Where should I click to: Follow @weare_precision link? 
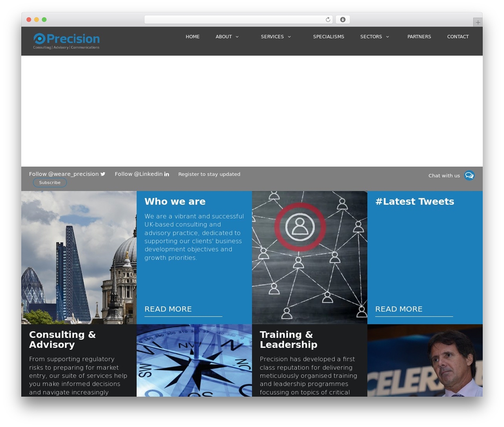click(67, 174)
